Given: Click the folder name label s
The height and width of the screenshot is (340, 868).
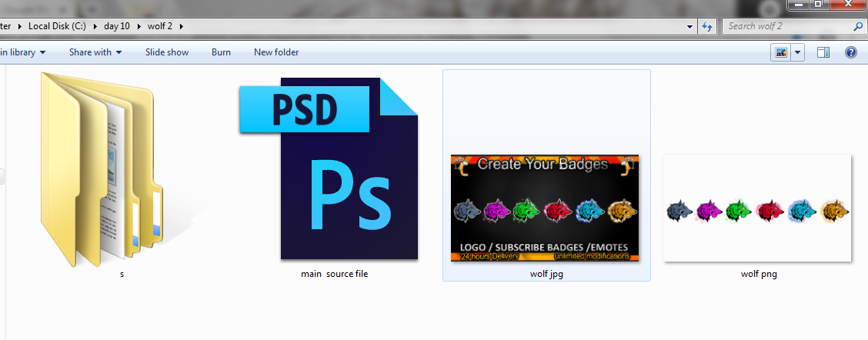Looking at the screenshot, I should pyautogui.click(x=122, y=274).
